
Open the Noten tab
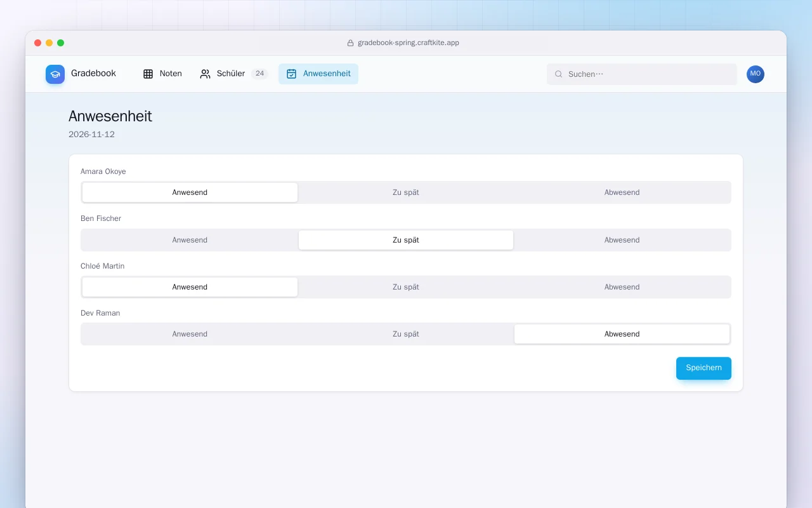(x=162, y=74)
